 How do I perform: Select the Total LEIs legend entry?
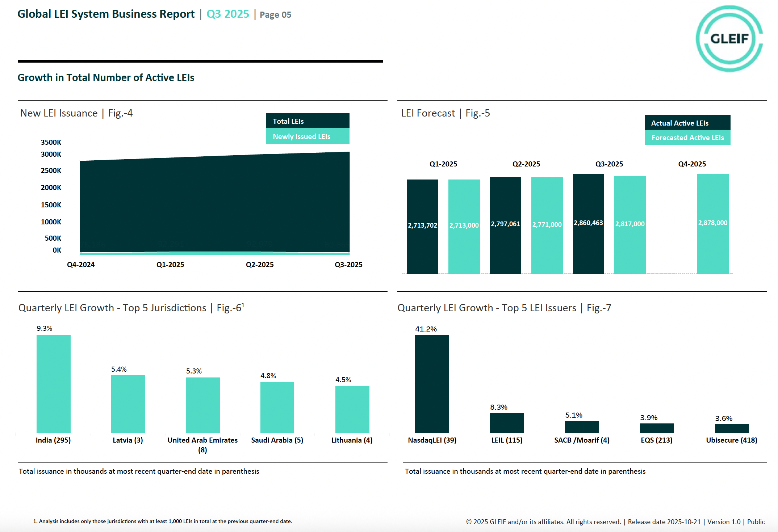click(308, 121)
